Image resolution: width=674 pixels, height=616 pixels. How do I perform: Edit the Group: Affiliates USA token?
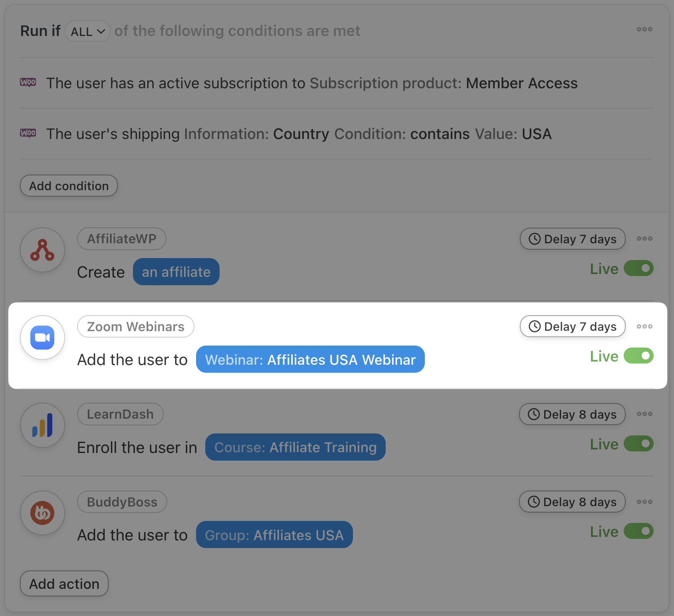[274, 535]
